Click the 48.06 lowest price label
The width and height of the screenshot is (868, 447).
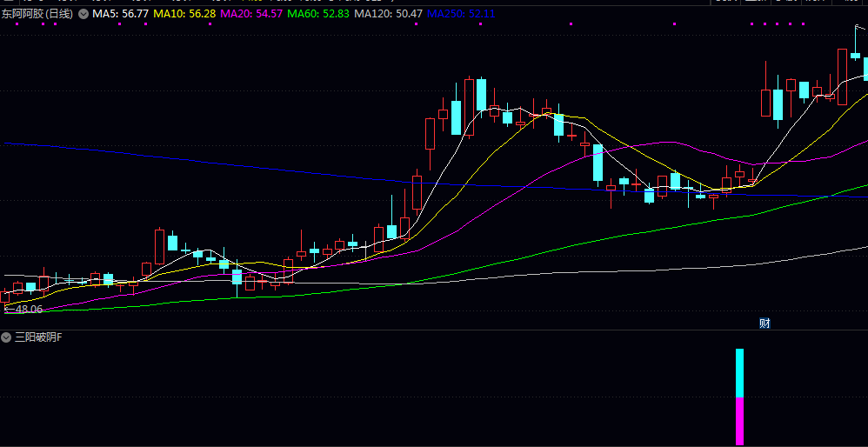pyautogui.click(x=27, y=310)
